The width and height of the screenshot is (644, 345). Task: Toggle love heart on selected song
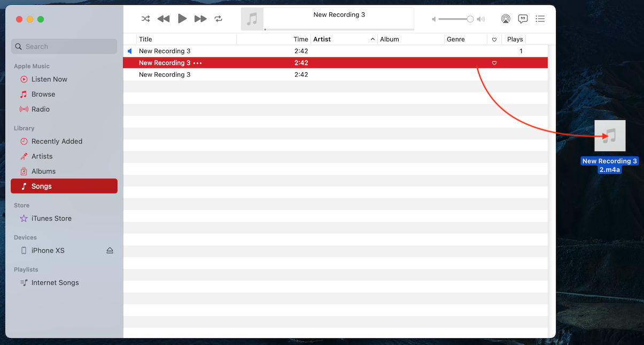tap(494, 63)
